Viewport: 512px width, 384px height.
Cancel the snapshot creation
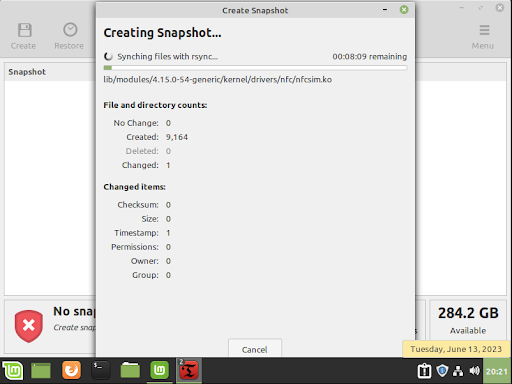tap(255, 349)
